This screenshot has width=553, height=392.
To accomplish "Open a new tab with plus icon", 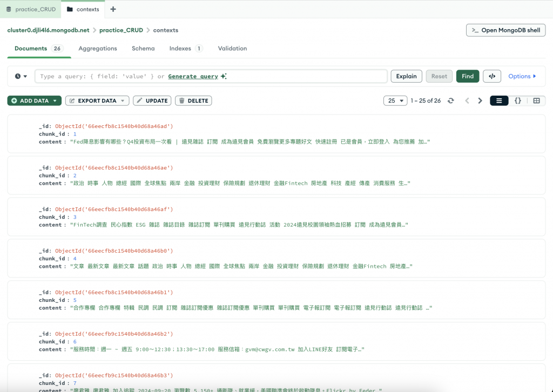I will [113, 9].
